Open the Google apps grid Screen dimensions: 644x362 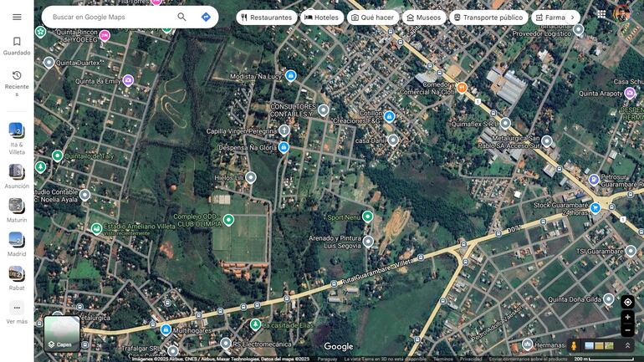click(x=601, y=14)
